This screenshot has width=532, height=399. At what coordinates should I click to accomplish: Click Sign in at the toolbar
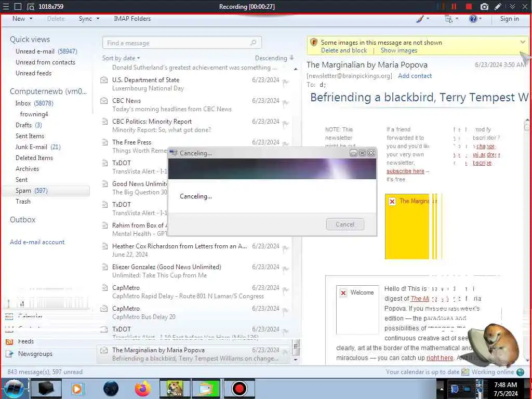[509, 19]
